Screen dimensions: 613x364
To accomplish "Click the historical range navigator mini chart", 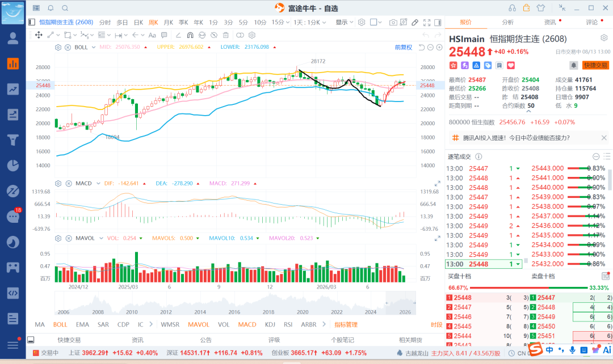I will (x=236, y=303).
